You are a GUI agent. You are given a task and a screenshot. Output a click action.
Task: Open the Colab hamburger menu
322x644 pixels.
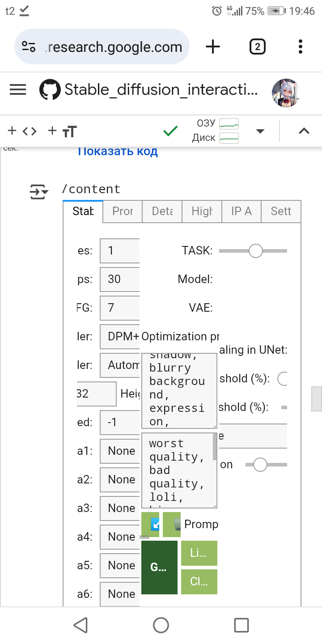pos(18,90)
